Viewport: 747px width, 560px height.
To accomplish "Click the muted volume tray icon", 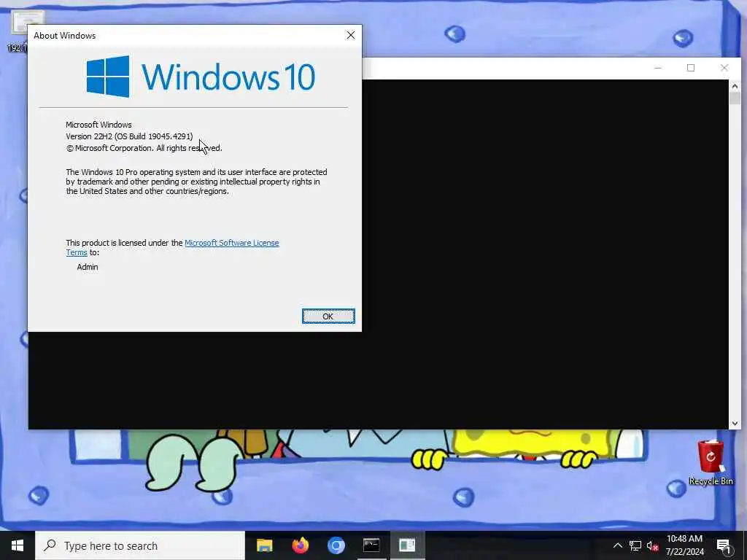I will (652, 545).
